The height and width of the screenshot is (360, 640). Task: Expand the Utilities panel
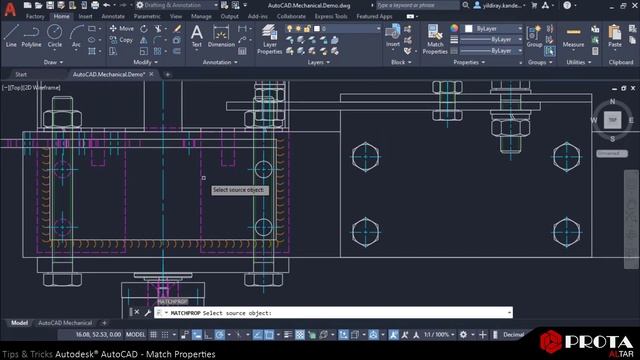[x=579, y=62]
